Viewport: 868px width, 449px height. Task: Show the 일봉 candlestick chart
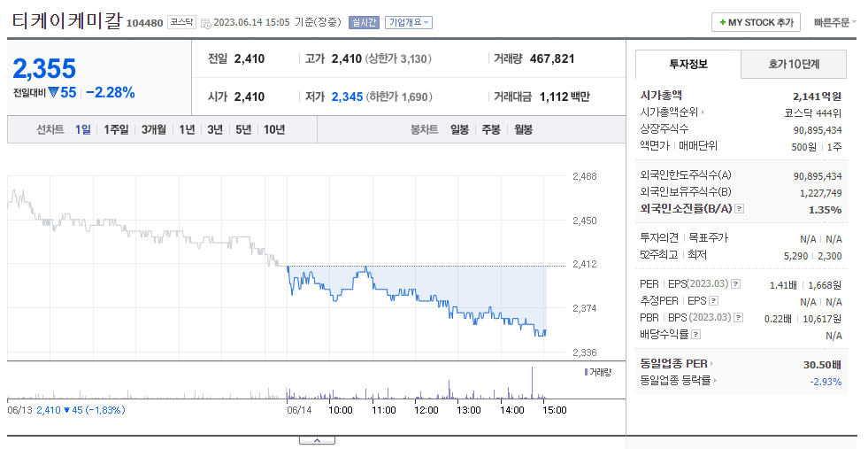point(459,129)
